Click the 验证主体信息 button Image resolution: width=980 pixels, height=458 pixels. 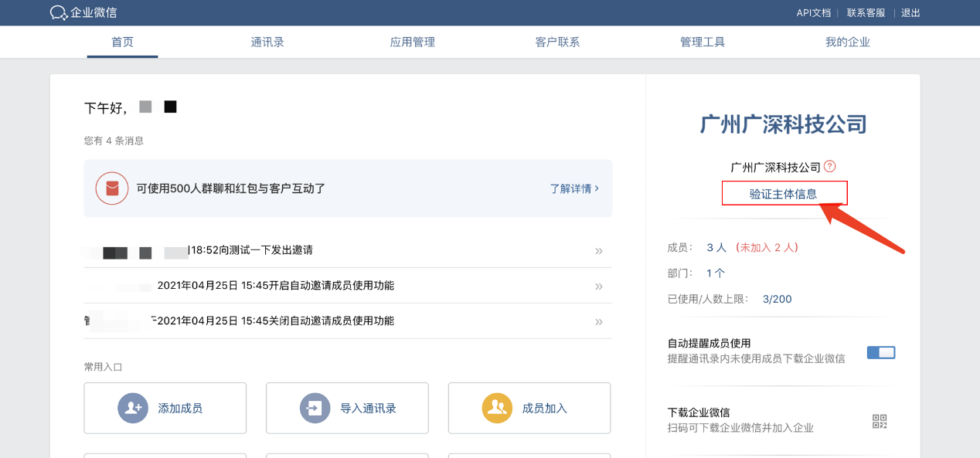(x=784, y=193)
